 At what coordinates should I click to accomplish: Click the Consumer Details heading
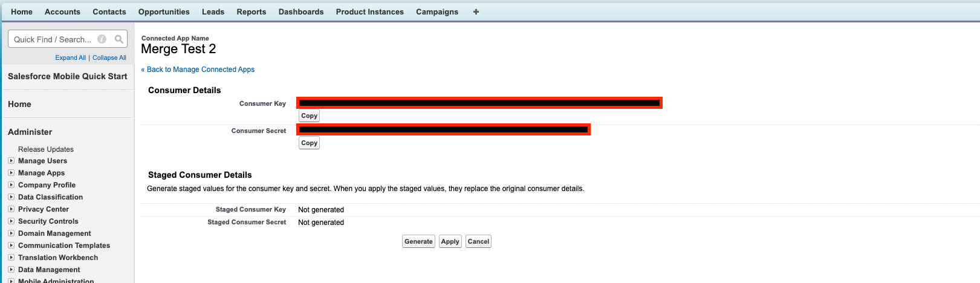184,90
